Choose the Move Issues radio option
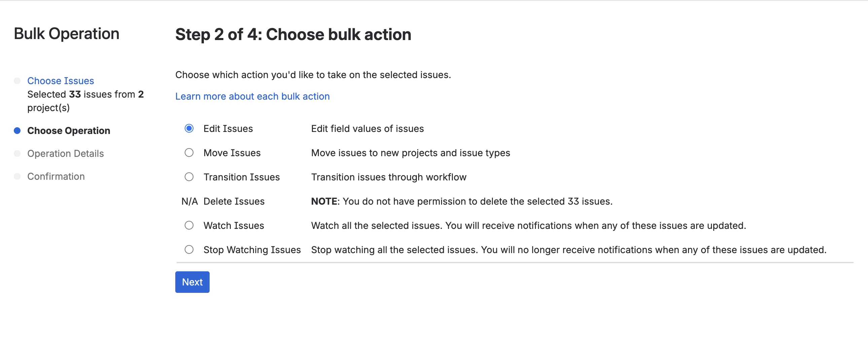This screenshot has width=868, height=342. 189,153
